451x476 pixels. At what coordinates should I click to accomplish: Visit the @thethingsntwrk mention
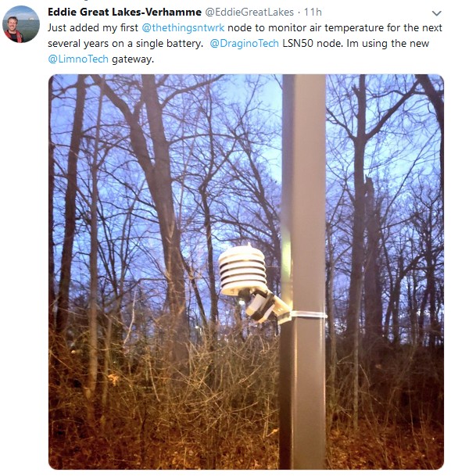point(183,28)
